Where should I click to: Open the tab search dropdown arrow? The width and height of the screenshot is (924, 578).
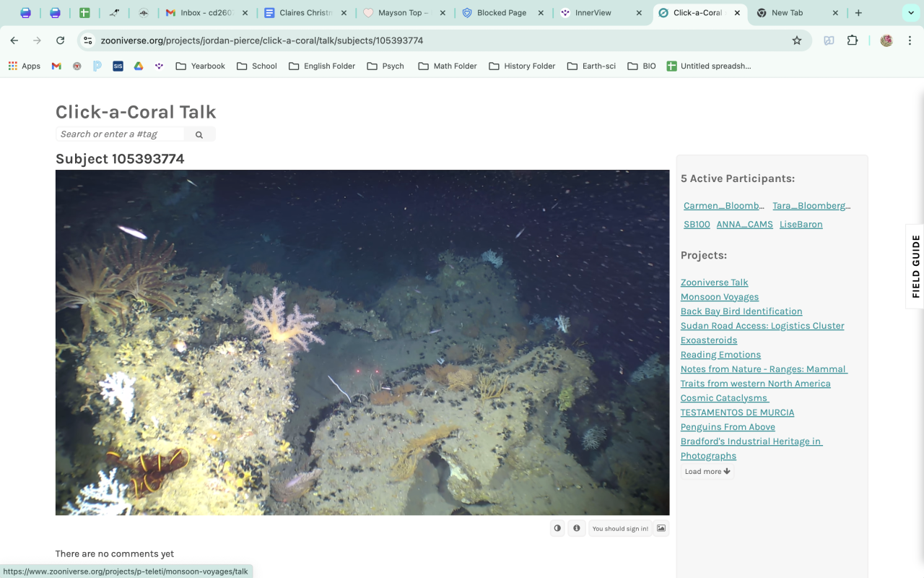pos(910,13)
